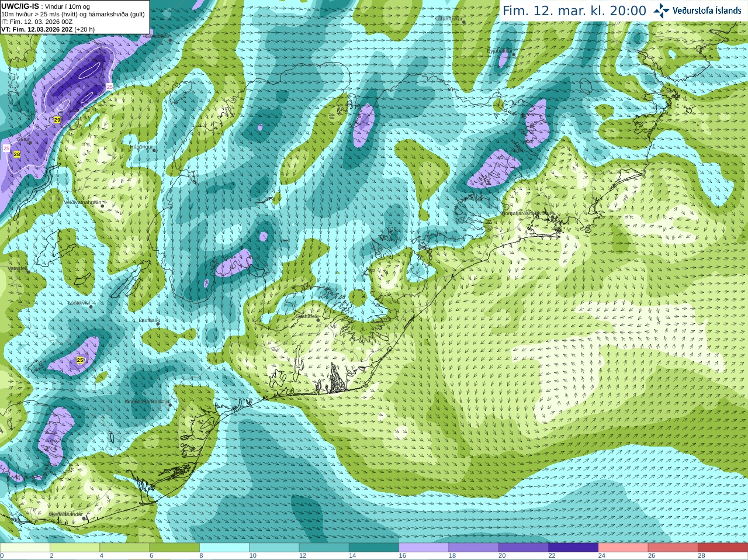
Task: Click the Skaftafell station label
Action: (307, 316)
